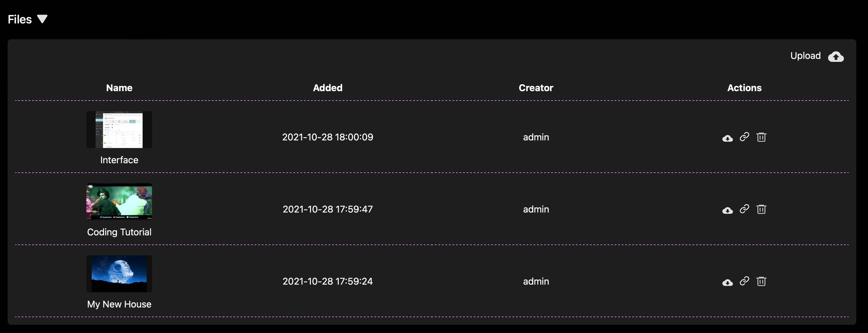Click the Added column header

click(327, 88)
